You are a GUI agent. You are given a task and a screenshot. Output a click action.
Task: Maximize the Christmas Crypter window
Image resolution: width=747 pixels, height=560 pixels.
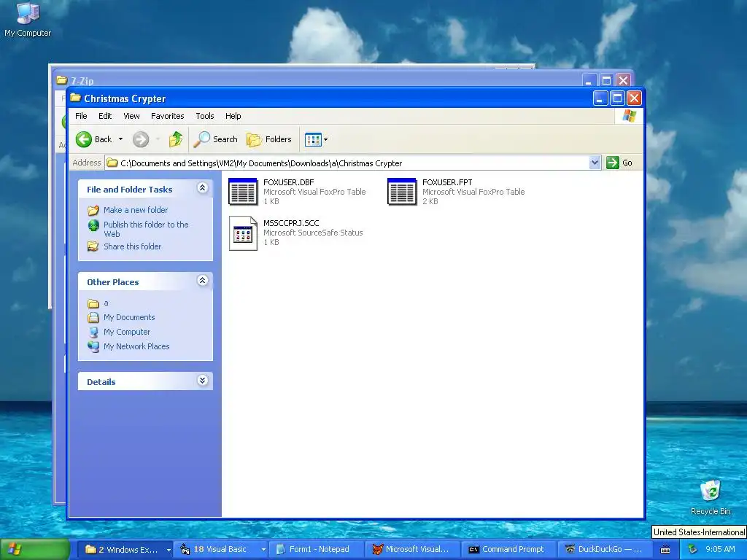(x=617, y=98)
